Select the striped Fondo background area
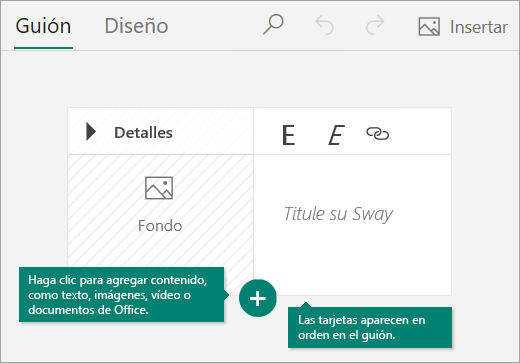 pos(160,211)
